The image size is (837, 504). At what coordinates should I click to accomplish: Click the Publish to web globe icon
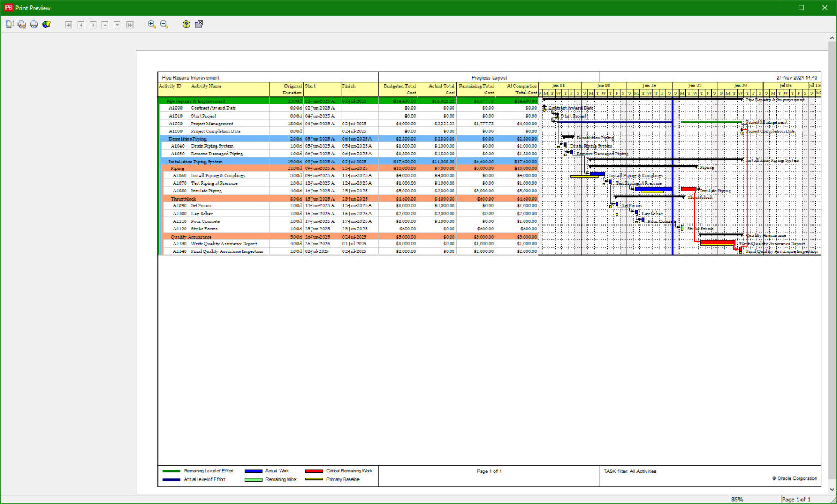(x=46, y=25)
